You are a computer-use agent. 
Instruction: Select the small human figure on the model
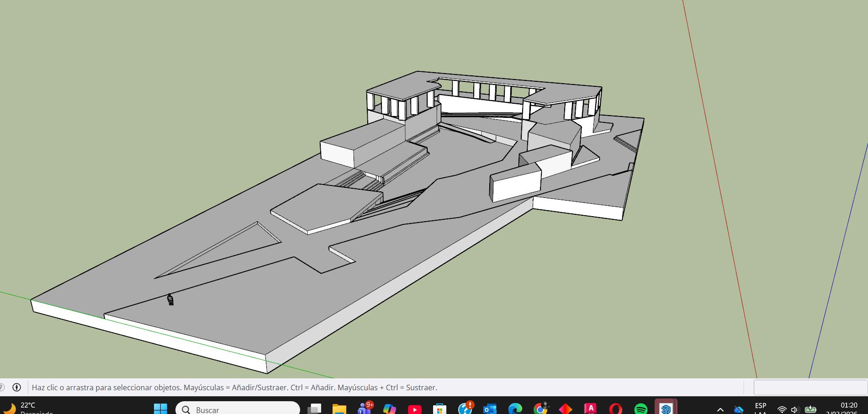(170, 300)
